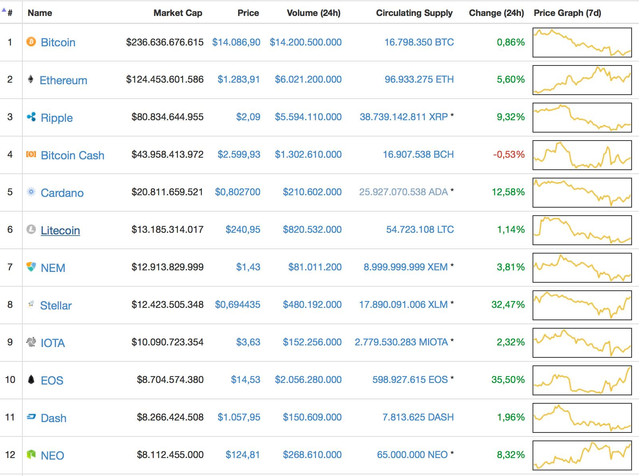This screenshot has height=476, width=640.
Task: Sort by Circulating Supply column header
Action: [414, 13]
